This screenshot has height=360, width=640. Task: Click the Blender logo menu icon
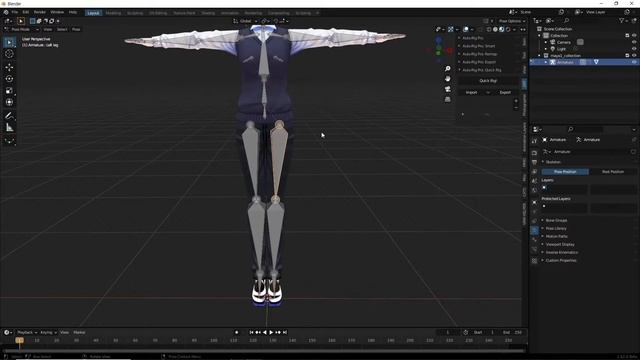point(6,12)
